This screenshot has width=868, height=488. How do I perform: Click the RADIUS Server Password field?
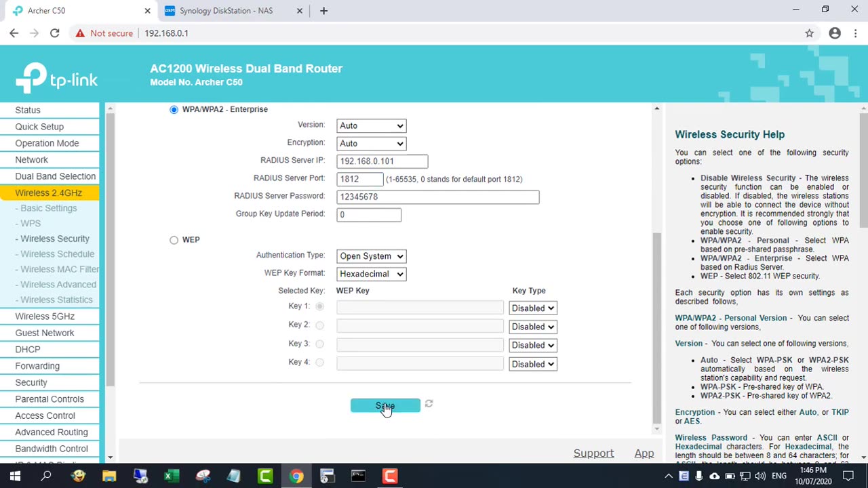[438, 197]
